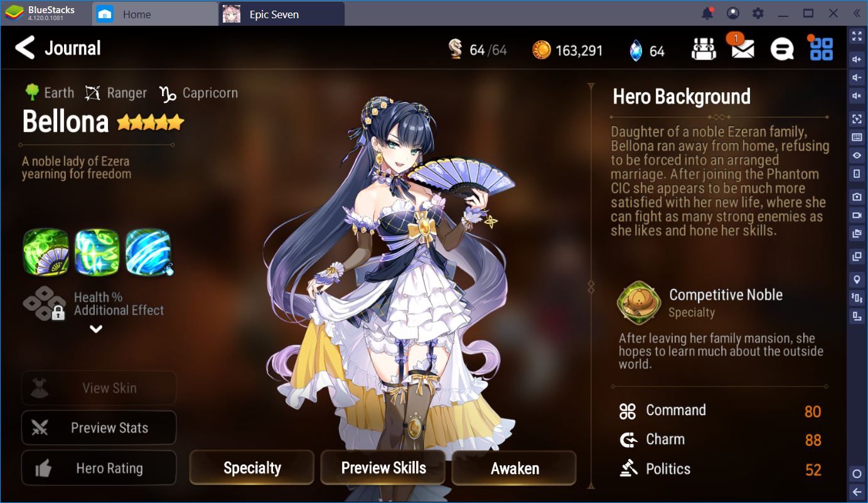Open BlueStacks settings gear
The image size is (868, 503).
coord(758,13)
